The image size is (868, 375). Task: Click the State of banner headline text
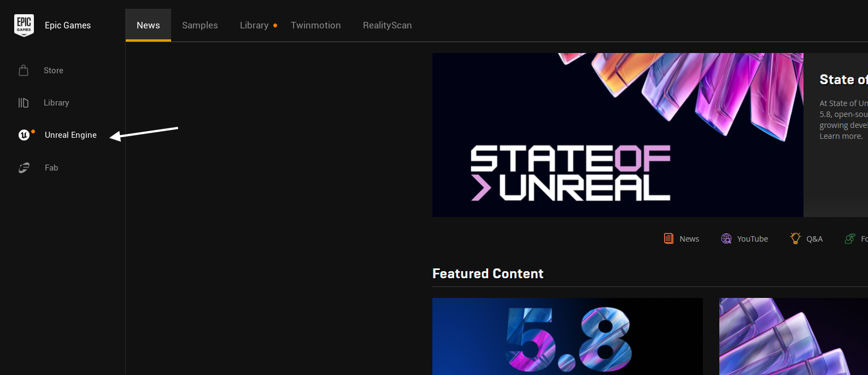(843, 80)
